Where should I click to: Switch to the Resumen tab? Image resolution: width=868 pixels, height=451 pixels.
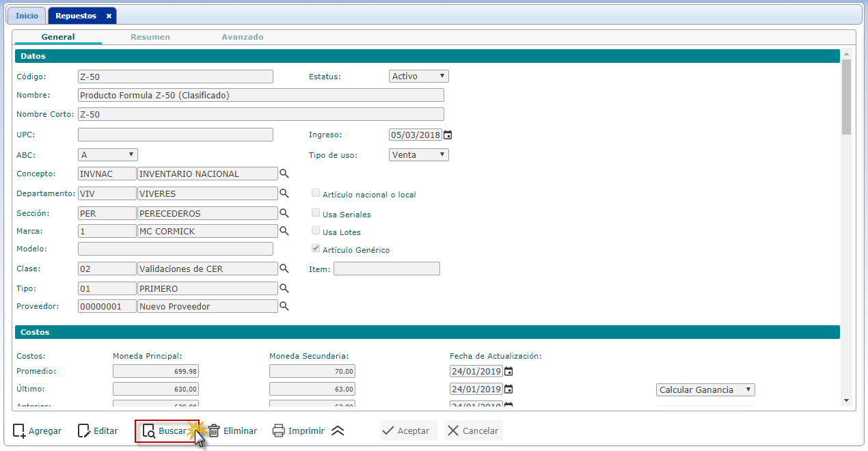[x=150, y=37]
